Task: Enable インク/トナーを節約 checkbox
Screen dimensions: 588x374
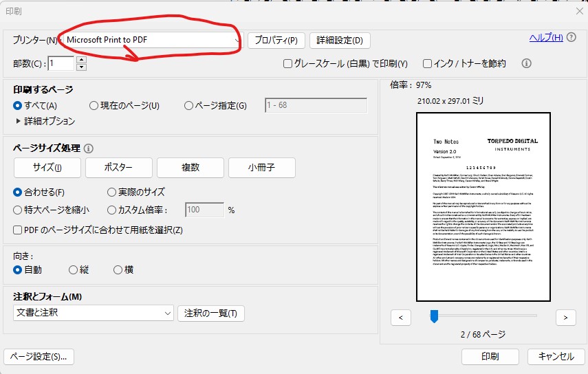Action: coord(427,63)
